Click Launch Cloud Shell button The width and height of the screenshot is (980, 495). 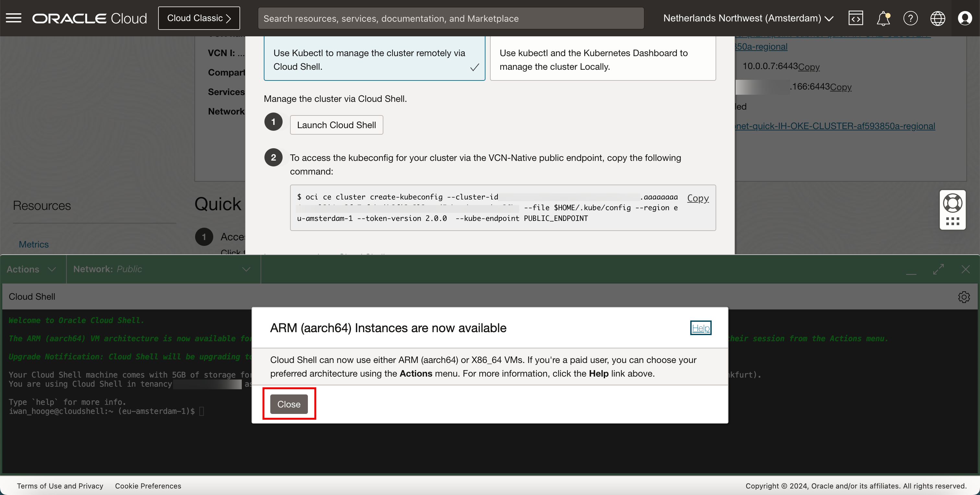[336, 125]
